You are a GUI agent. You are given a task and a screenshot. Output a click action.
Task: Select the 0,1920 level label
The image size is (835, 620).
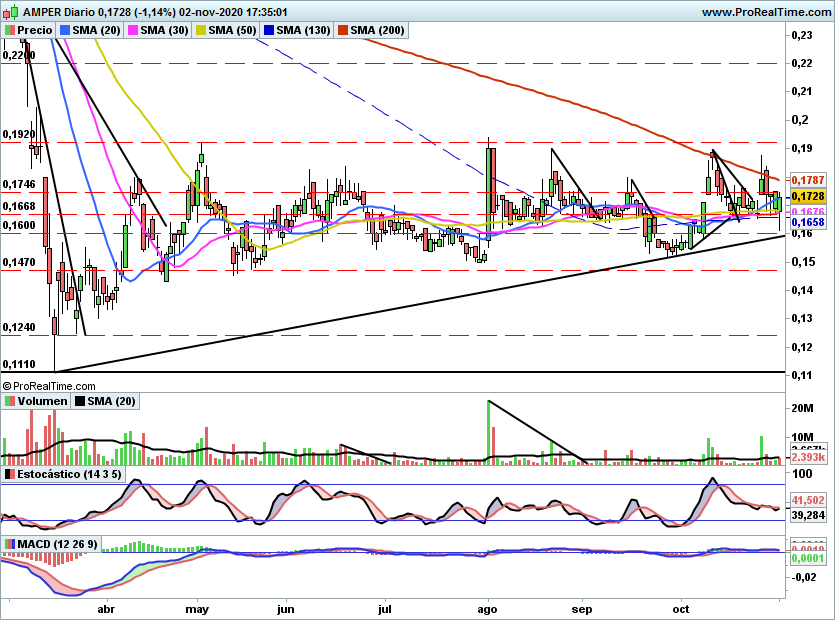[x=19, y=134]
